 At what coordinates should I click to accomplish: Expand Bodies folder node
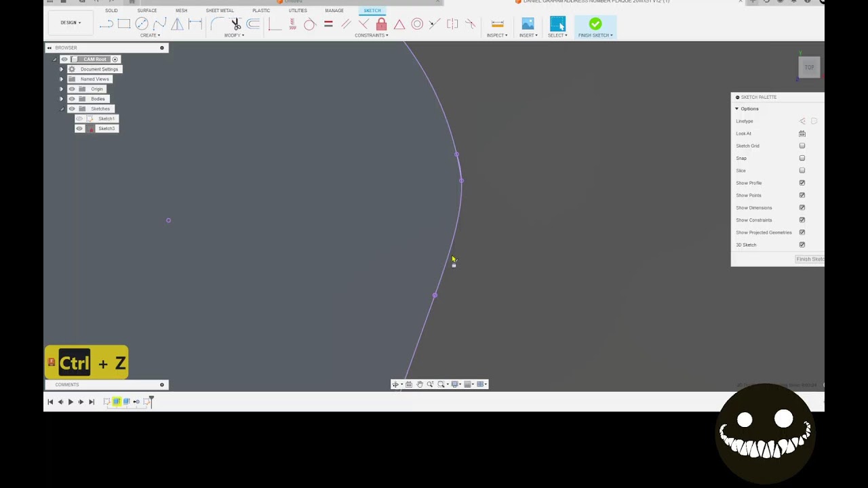61,99
